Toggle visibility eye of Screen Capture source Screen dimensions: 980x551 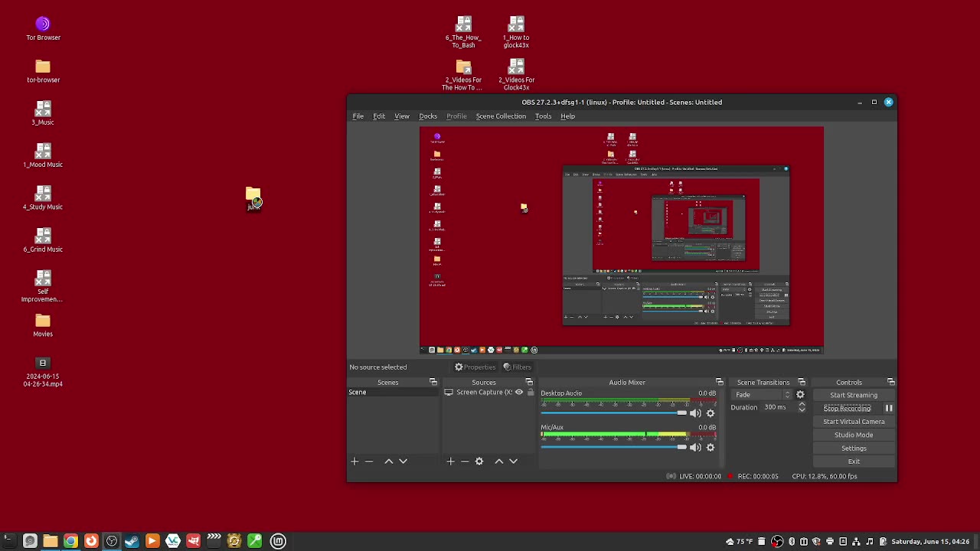pos(519,393)
